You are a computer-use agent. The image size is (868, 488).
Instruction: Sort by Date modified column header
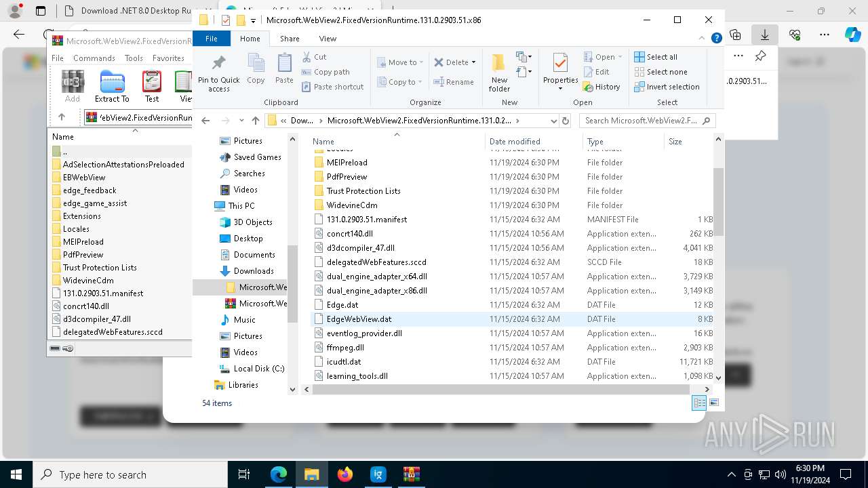(x=533, y=142)
